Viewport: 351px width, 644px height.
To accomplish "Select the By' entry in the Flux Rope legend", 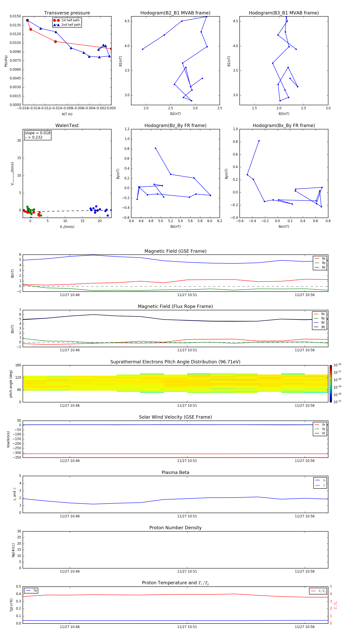I will (320, 318).
